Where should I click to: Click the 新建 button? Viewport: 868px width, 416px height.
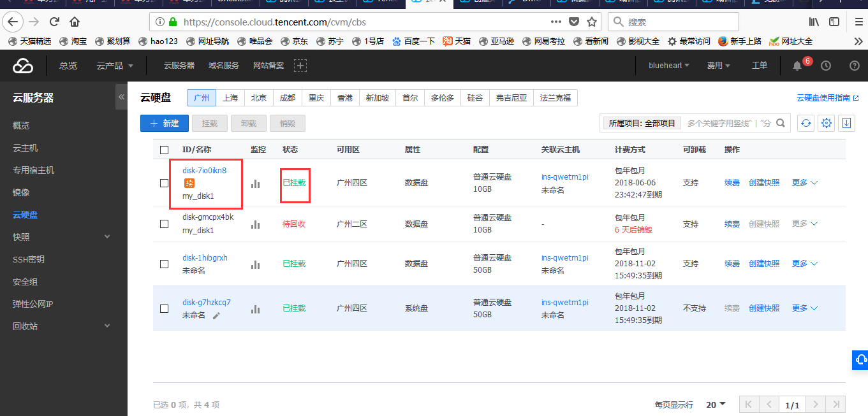tap(164, 123)
